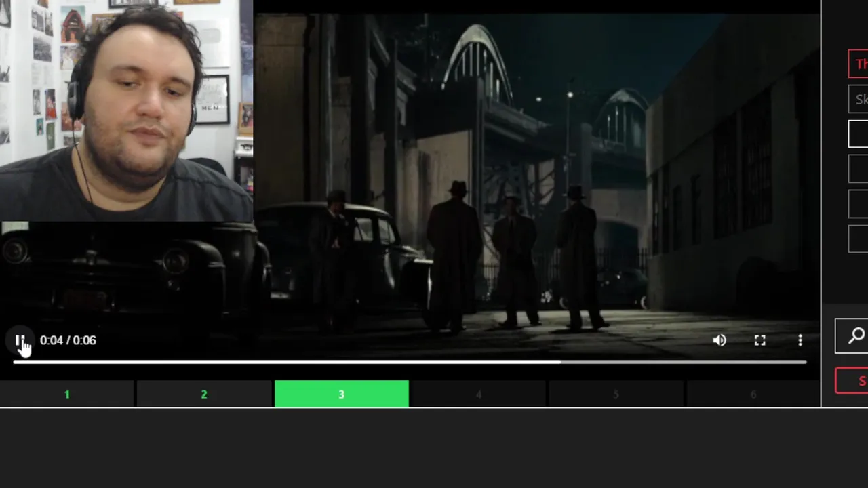This screenshot has width=868, height=488.
Task: Mute the video with the speaker icon
Action: click(x=719, y=340)
